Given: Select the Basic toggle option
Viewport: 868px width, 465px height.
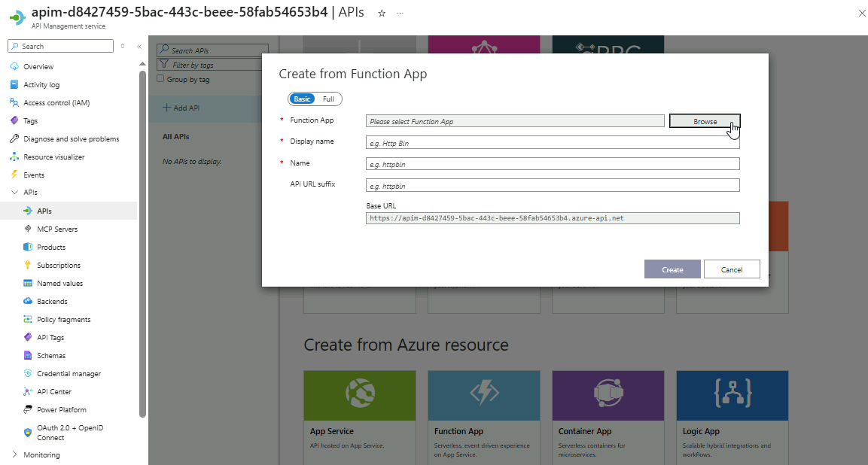Looking at the screenshot, I should 302,99.
